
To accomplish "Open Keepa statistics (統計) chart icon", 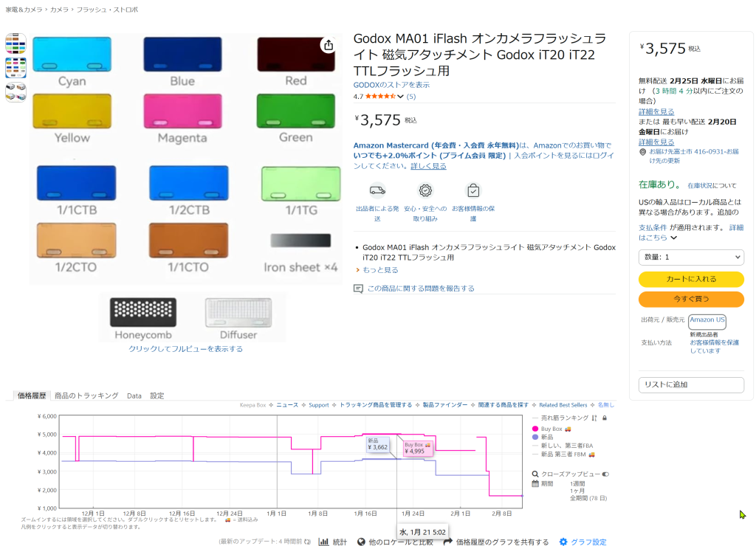I will (323, 542).
